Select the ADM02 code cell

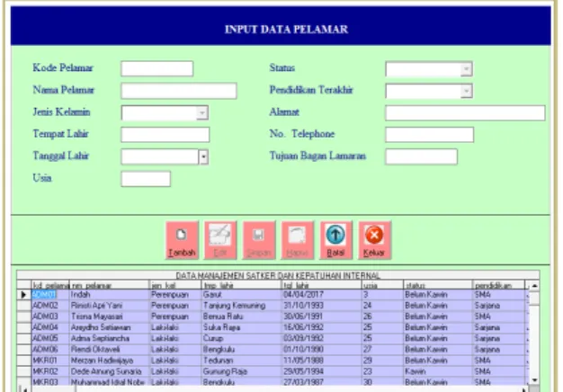coord(49,306)
